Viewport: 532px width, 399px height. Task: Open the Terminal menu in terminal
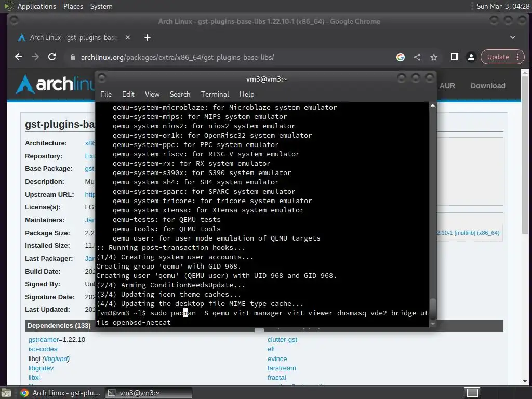pyautogui.click(x=215, y=95)
